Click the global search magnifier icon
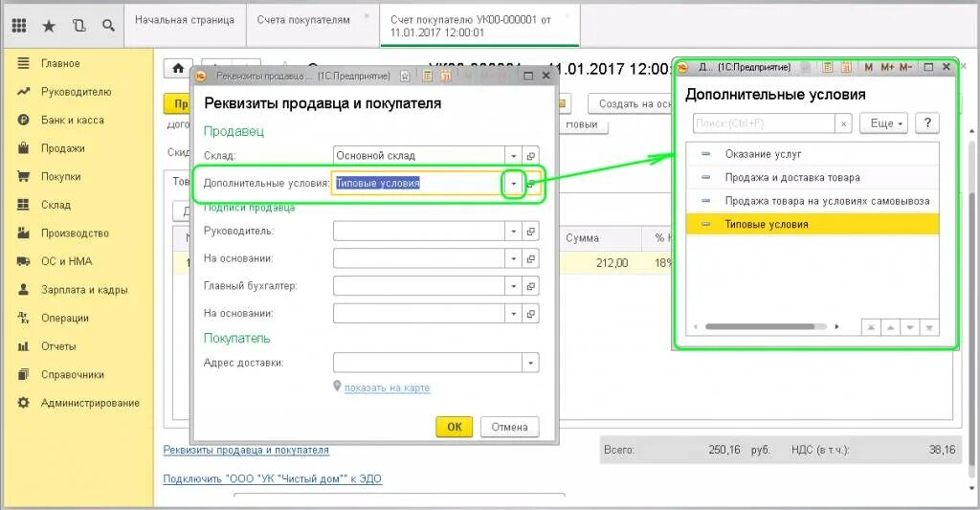The width and height of the screenshot is (980, 510). [x=109, y=26]
